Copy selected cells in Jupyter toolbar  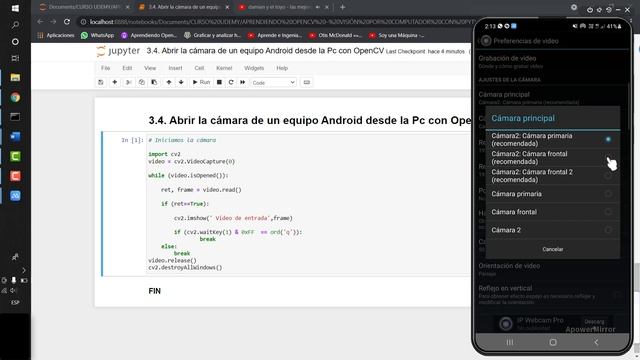tap(141, 82)
